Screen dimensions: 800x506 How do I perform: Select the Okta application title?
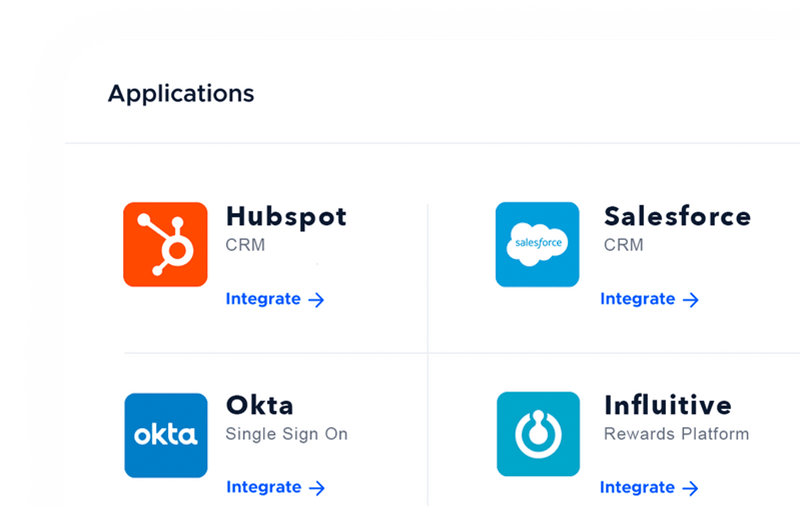[x=260, y=405]
